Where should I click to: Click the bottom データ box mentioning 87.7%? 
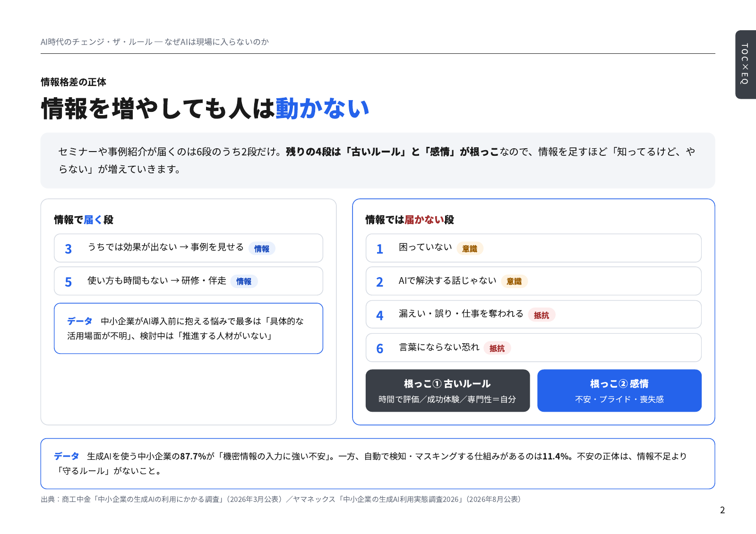pyautogui.click(x=378, y=464)
